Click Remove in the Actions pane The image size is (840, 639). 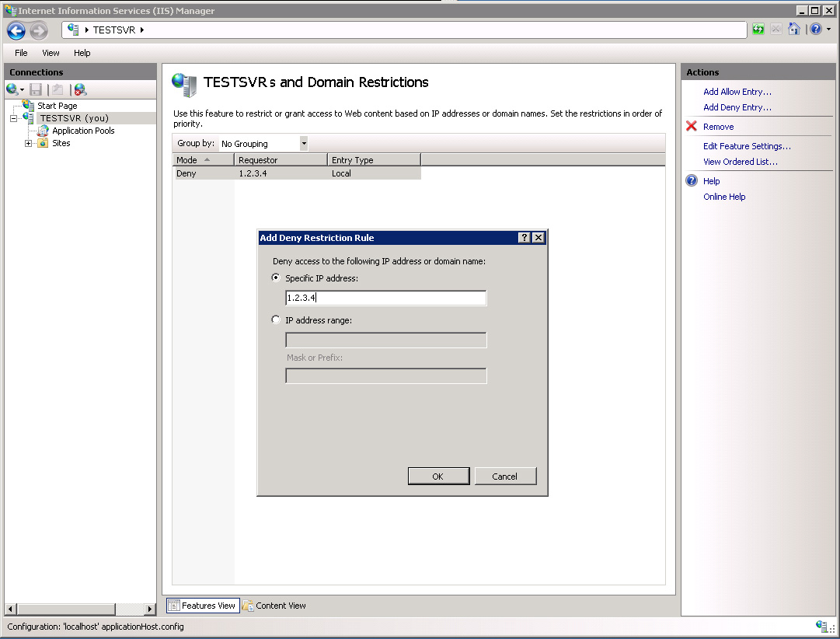click(719, 127)
